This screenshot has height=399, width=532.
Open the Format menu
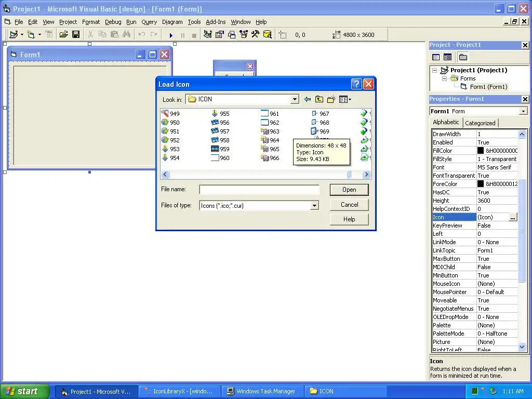(91, 22)
